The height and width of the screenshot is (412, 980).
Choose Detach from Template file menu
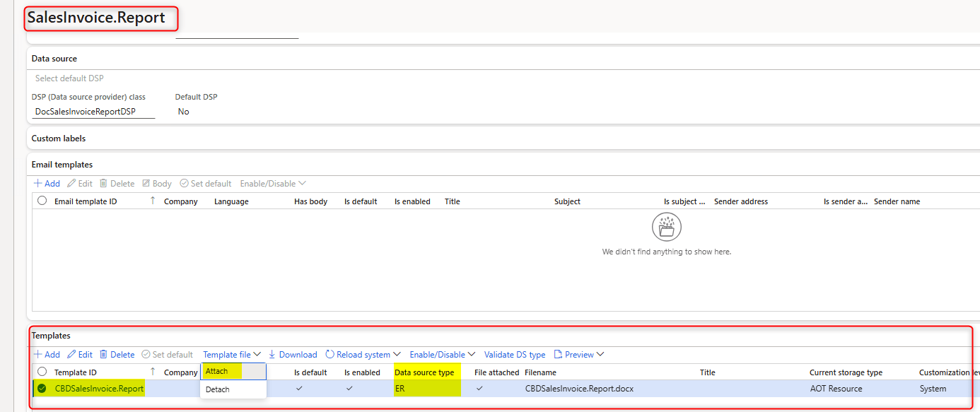point(218,389)
